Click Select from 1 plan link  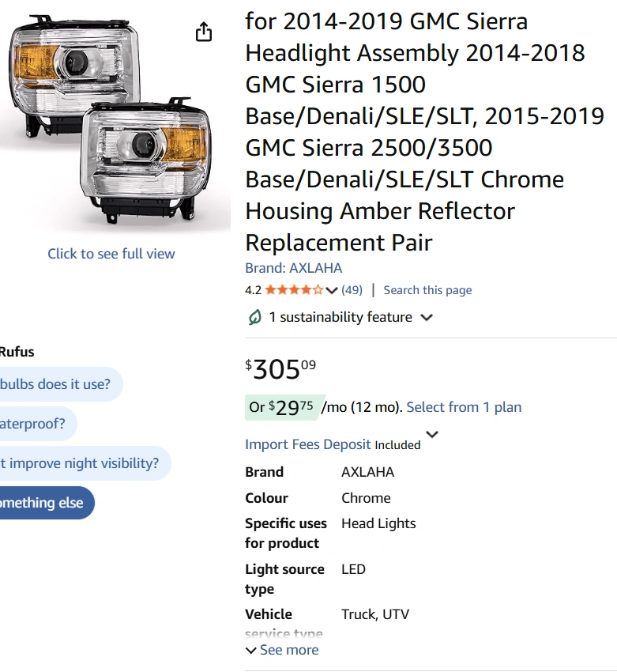click(464, 407)
